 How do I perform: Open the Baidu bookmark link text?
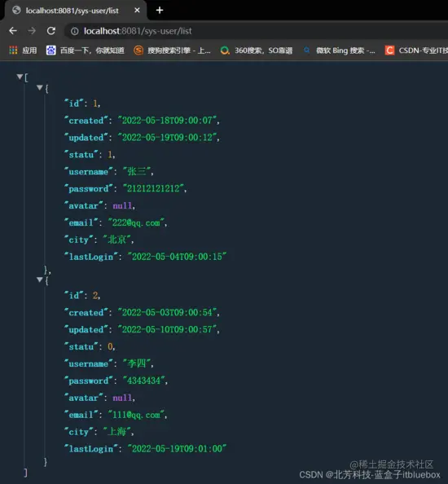[92, 51]
